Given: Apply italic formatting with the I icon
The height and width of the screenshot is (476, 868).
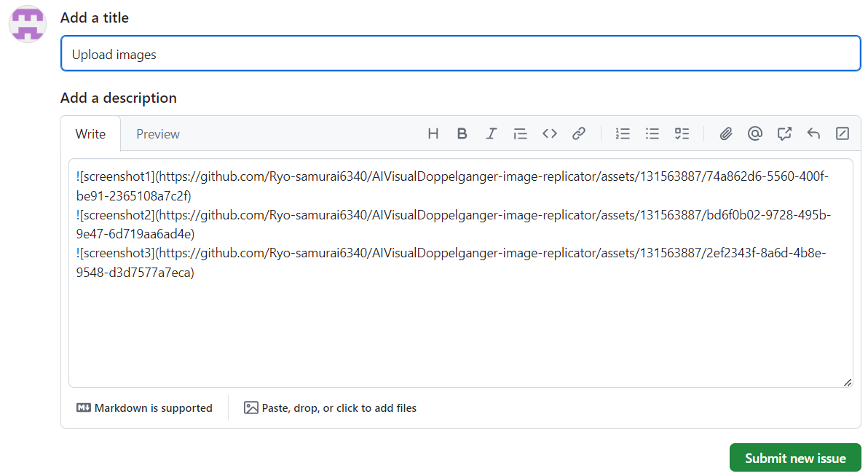Looking at the screenshot, I should click(491, 133).
